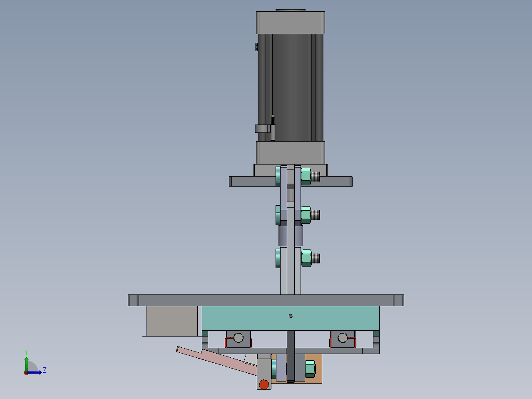Select the teal block under the base plate

[x=291, y=318]
